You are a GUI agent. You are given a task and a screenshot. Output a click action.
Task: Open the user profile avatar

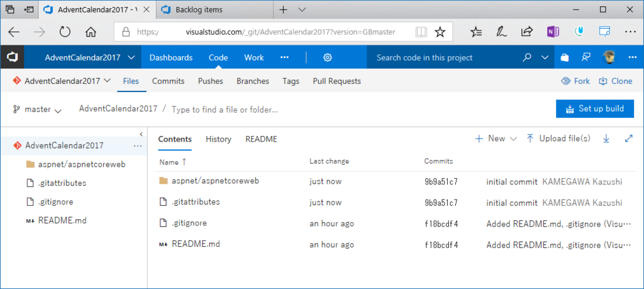[x=609, y=57]
